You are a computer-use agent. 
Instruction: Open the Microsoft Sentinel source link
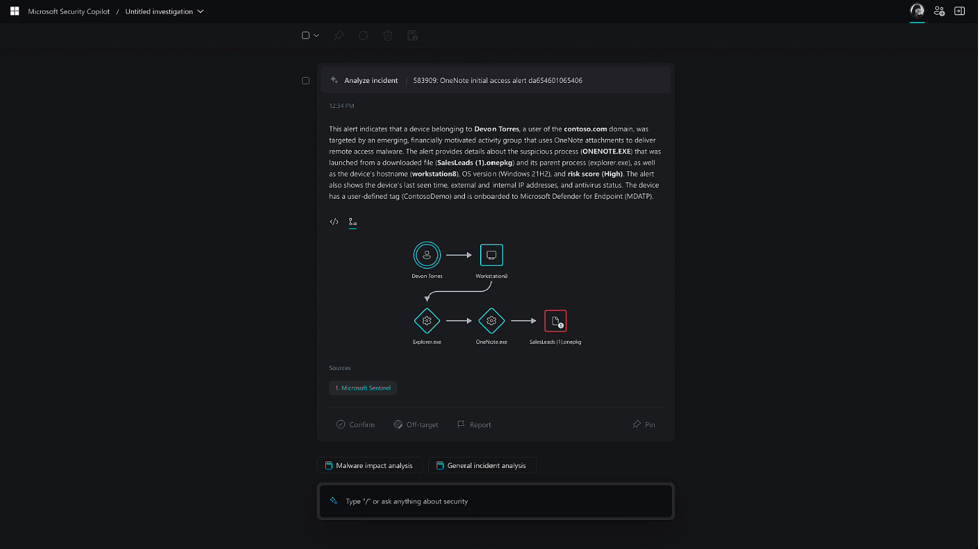363,388
